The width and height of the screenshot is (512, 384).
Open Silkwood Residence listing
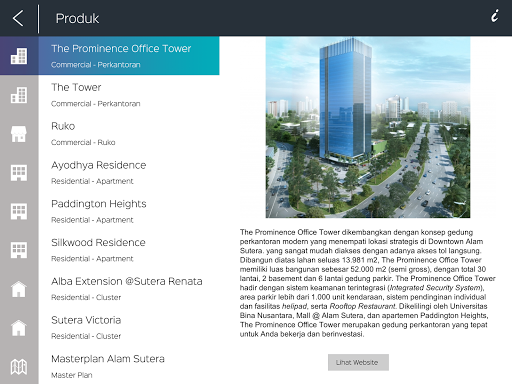point(129,250)
